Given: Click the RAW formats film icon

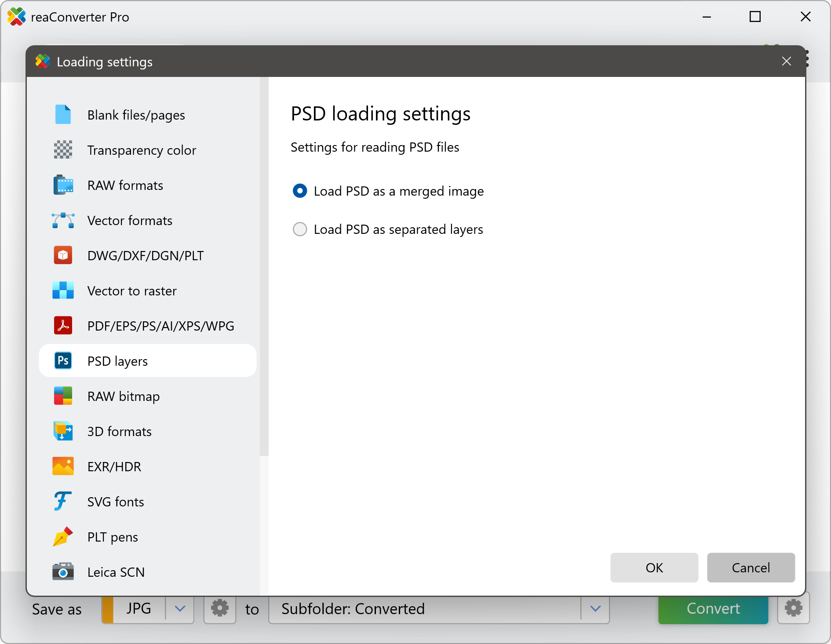Looking at the screenshot, I should pyautogui.click(x=63, y=185).
